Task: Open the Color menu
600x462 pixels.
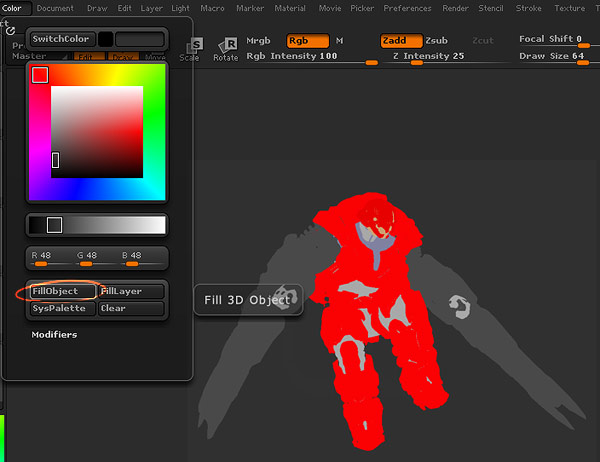Action: 12,8
